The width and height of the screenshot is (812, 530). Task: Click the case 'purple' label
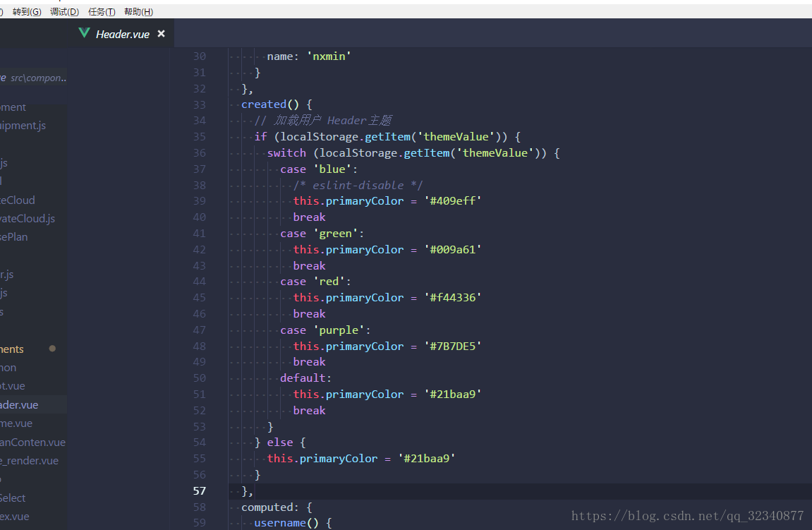point(325,330)
